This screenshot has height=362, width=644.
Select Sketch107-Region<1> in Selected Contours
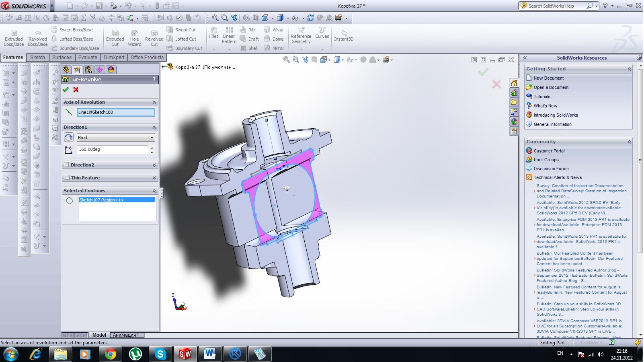coord(117,200)
